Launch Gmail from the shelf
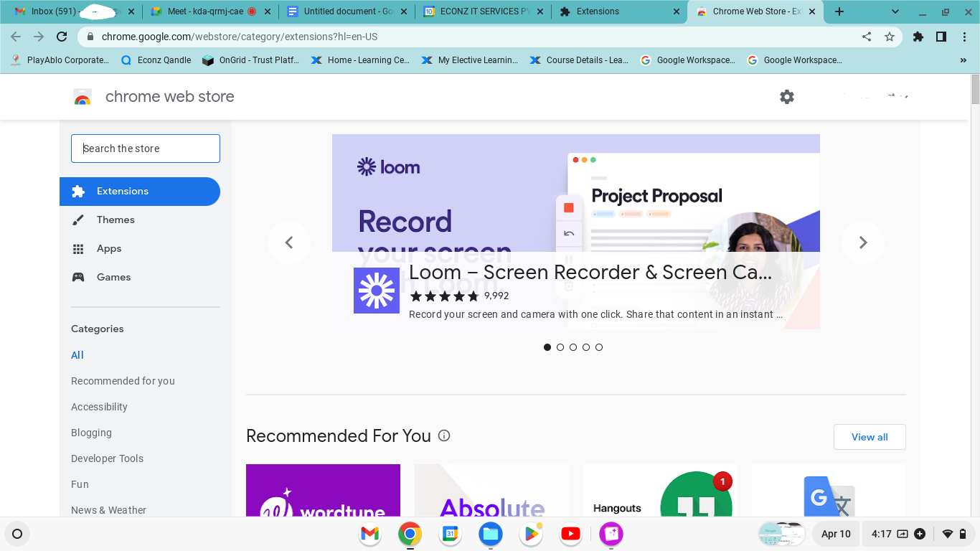The image size is (980, 551). (x=369, y=534)
